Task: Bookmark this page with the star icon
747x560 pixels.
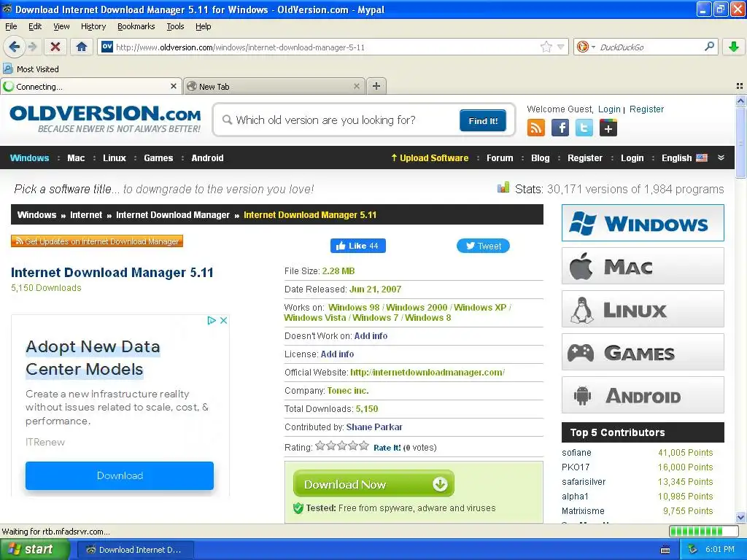Action: (x=546, y=47)
